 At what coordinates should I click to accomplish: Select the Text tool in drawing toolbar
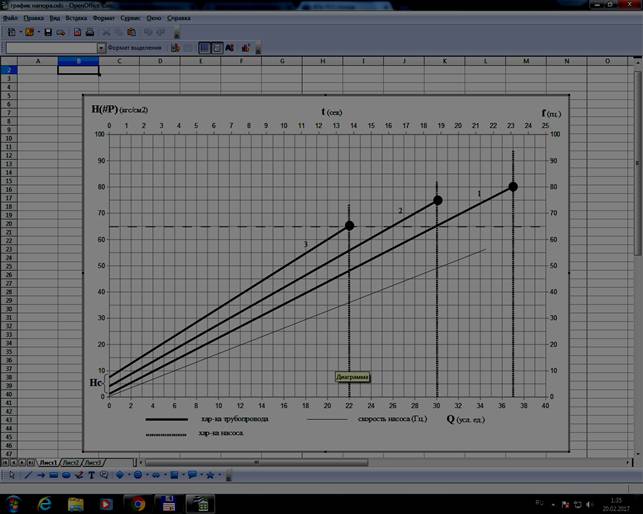(x=92, y=475)
